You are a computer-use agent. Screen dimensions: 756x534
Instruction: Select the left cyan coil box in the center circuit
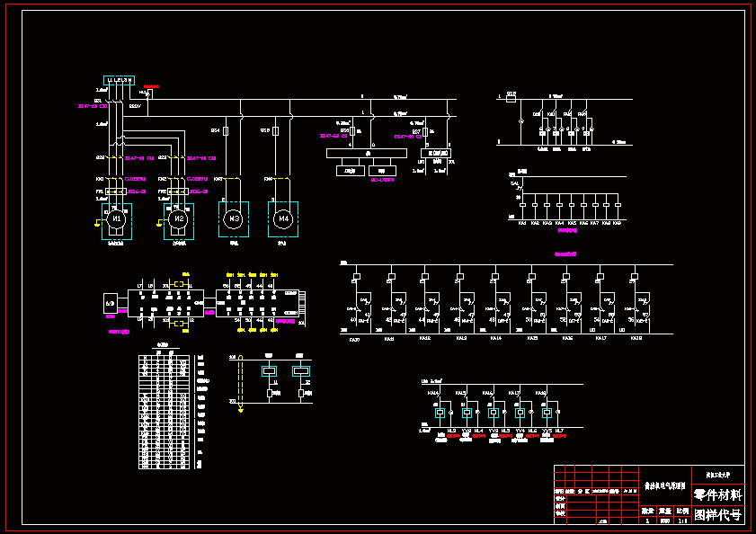coord(269,370)
